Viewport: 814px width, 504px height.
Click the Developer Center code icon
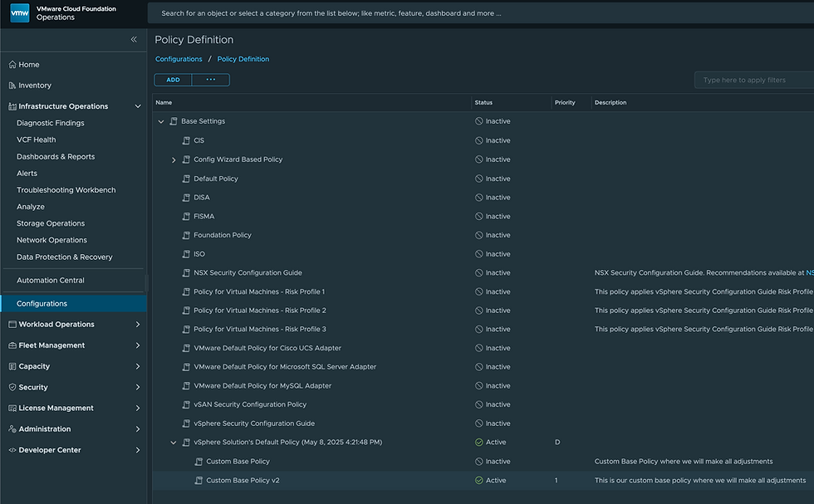coord(12,450)
